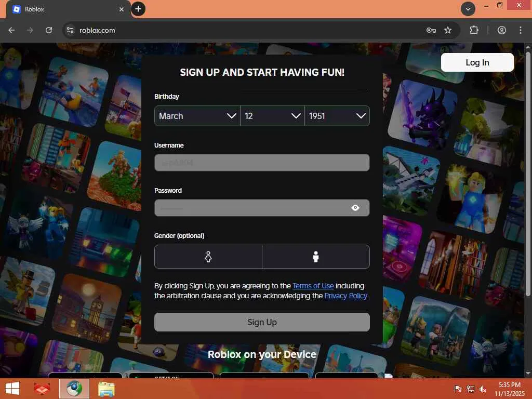Open site information icon in address bar

(70, 30)
